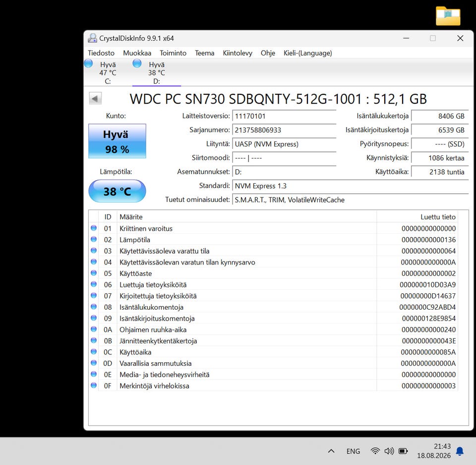Open the notification bell icon
Screen dimensions: 476x465
pyautogui.click(x=460, y=451)
